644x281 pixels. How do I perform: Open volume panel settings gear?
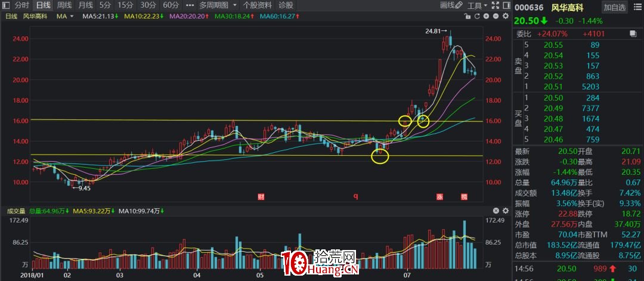(505, 211)
